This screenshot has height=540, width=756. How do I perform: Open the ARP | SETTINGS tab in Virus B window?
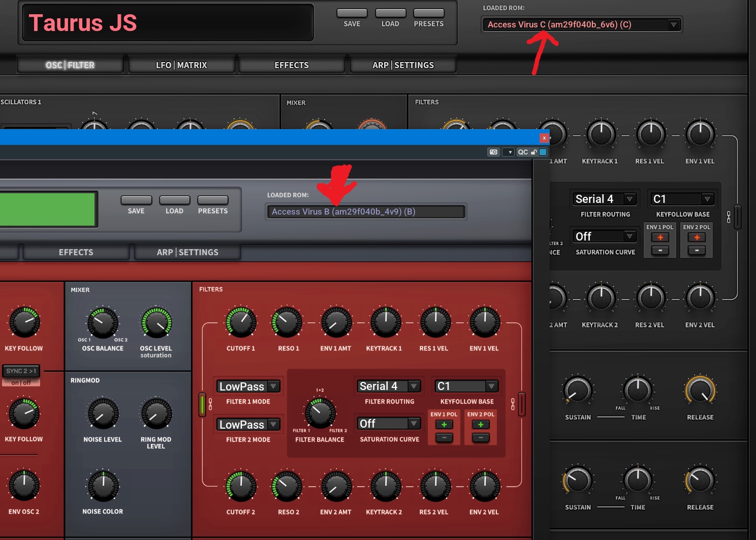coord(187,252)
